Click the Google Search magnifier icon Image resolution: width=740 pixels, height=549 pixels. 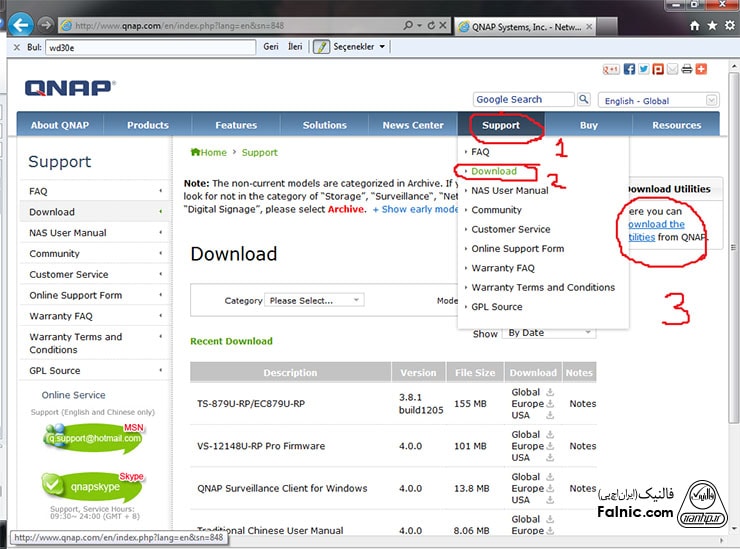(584, 100)
